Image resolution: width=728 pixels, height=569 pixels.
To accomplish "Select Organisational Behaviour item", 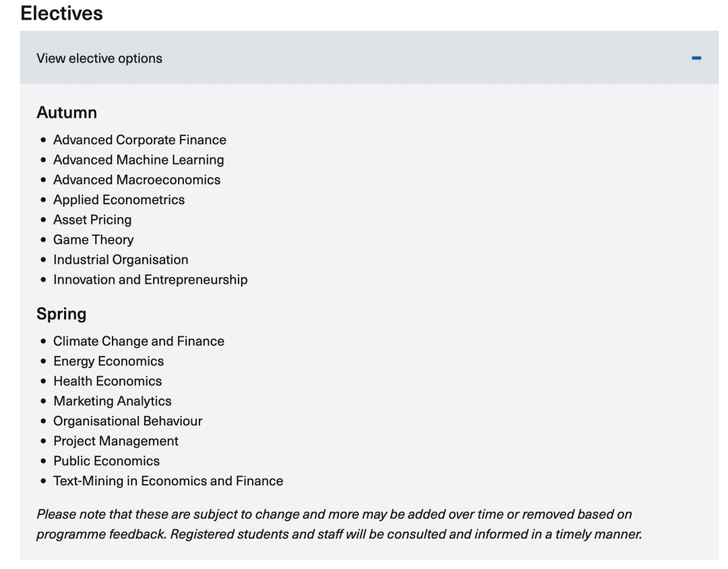I will point(127,421).
